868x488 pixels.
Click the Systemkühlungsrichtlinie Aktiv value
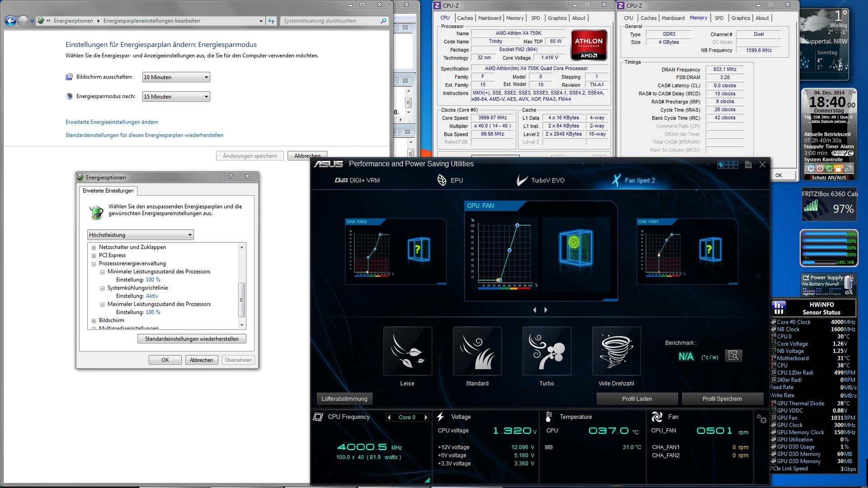tap(152, 296)
